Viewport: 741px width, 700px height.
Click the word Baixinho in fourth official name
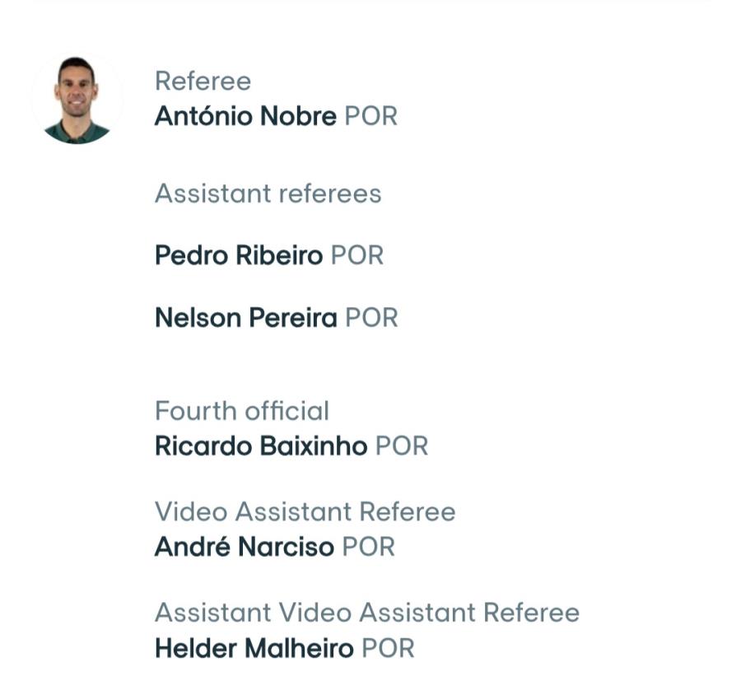[314, 446]
